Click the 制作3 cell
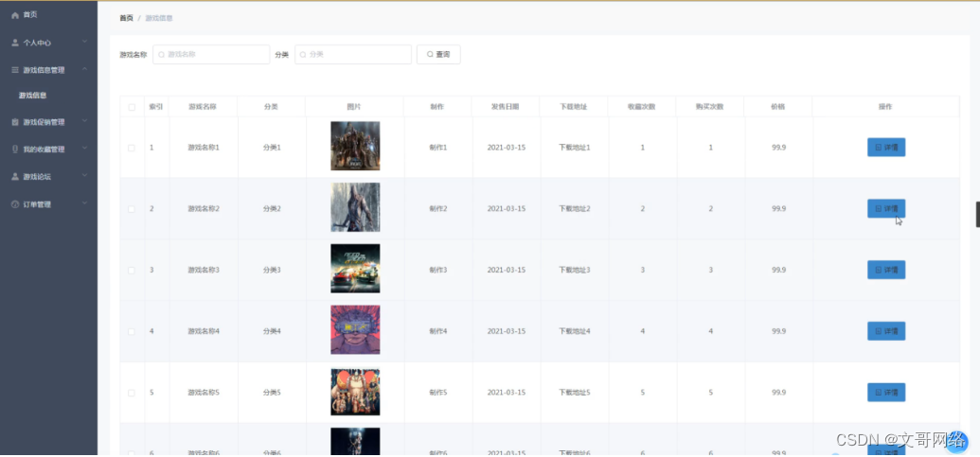This screenshot has width=980, height=457. pyautogui.click(x=438, y=270)
